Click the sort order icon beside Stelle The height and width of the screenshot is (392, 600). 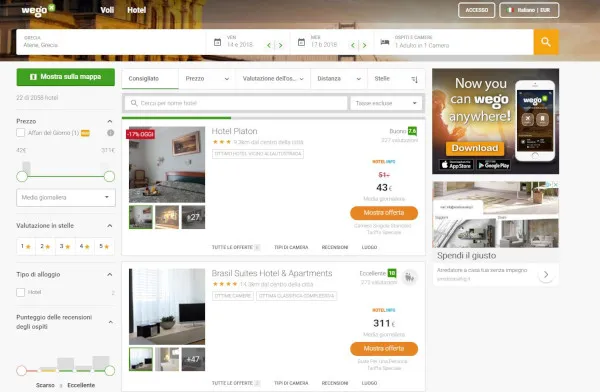click(414, 79)
